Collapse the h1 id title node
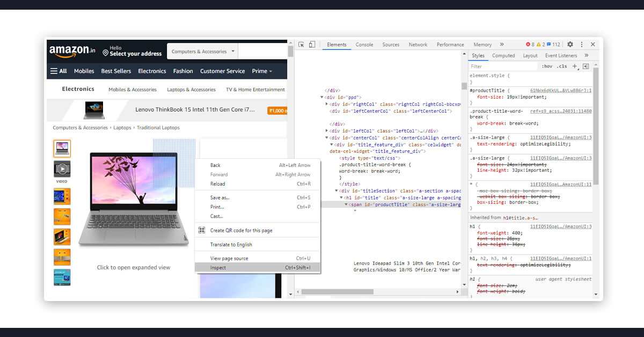 click(341, 198)
